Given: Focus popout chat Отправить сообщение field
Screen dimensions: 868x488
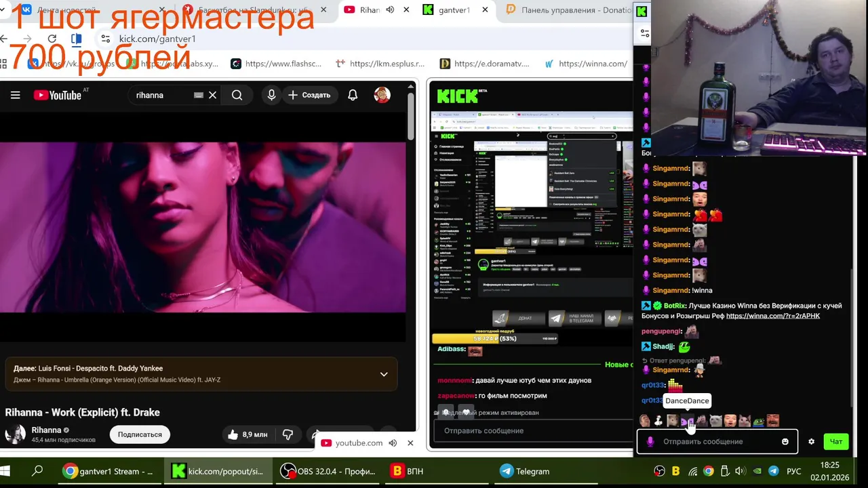Looking at the screenshot, I should coord(717,441).
